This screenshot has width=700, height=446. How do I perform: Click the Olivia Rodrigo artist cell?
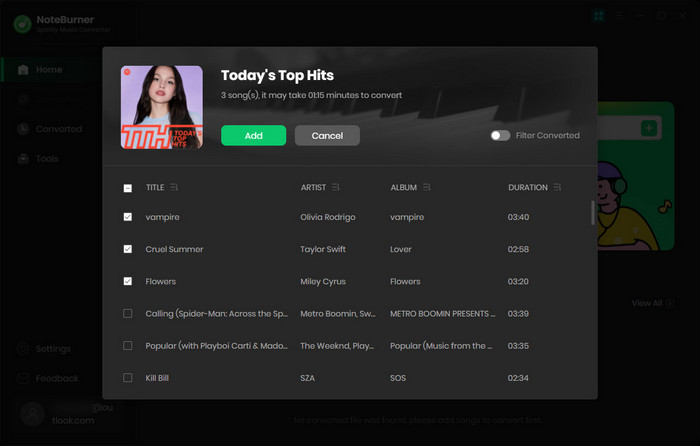328,217
